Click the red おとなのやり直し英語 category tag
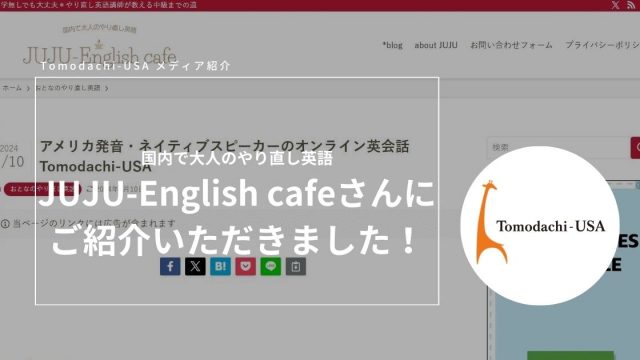 pyautogui.click(x=42, y=189)
